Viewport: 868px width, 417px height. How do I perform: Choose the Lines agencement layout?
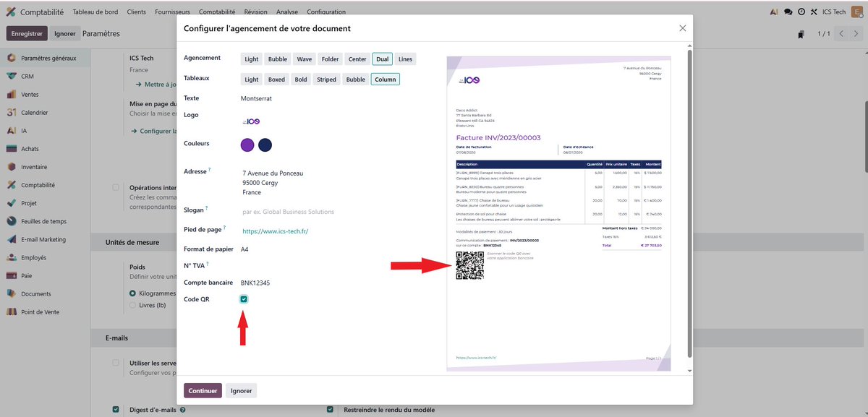[405, 59]
